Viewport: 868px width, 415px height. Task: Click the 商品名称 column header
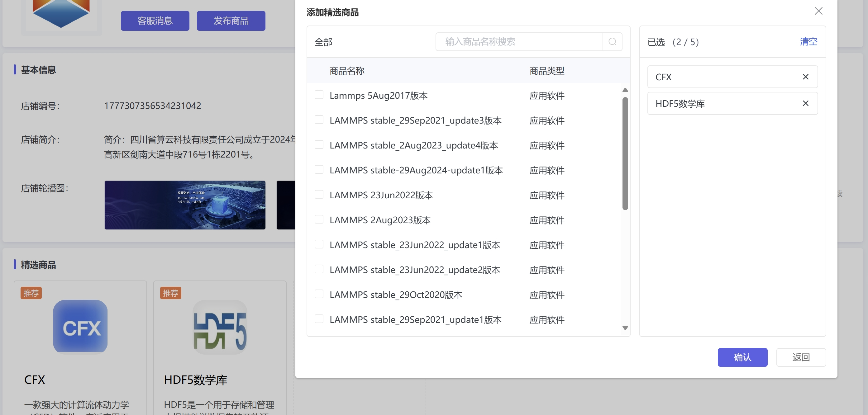347,71
